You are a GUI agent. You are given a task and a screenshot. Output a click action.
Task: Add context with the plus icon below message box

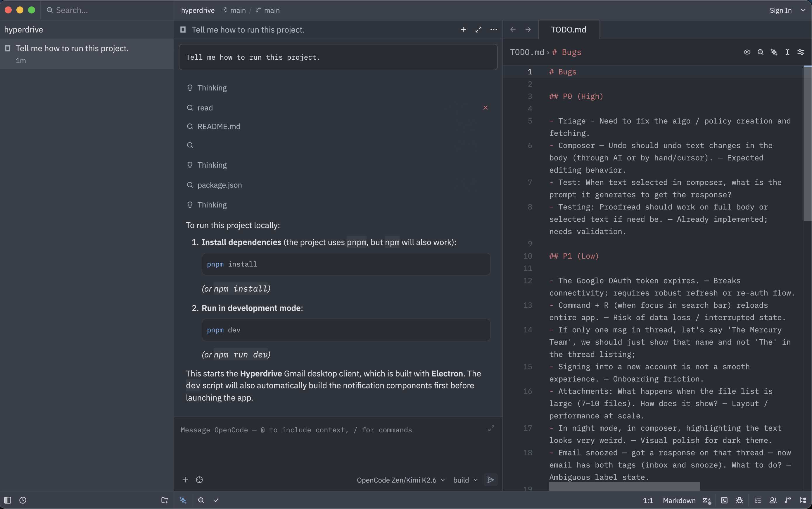click(x=185, y=480)
